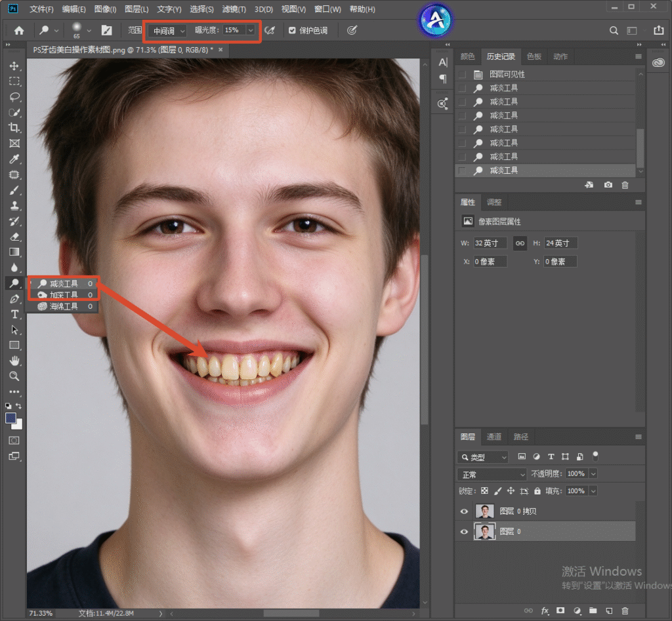This screenshot has height=621, width=672.
Task: Select the Zoom tool in toolbar
Action: pyautogui.click(x=14, y=376)
